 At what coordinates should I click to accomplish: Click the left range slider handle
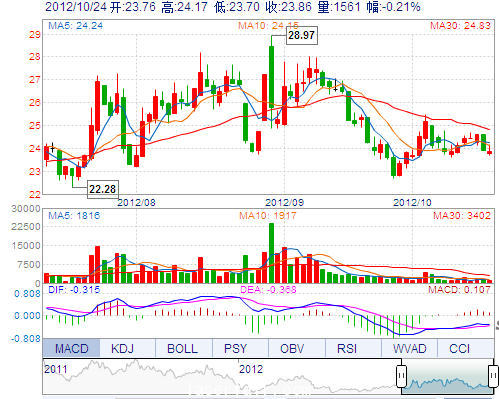pyautogui.click(x=402, y=376)
